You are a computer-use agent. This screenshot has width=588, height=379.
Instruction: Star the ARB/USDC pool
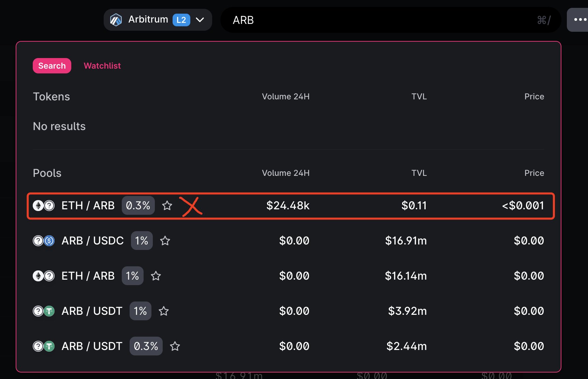tap(165, 241)
